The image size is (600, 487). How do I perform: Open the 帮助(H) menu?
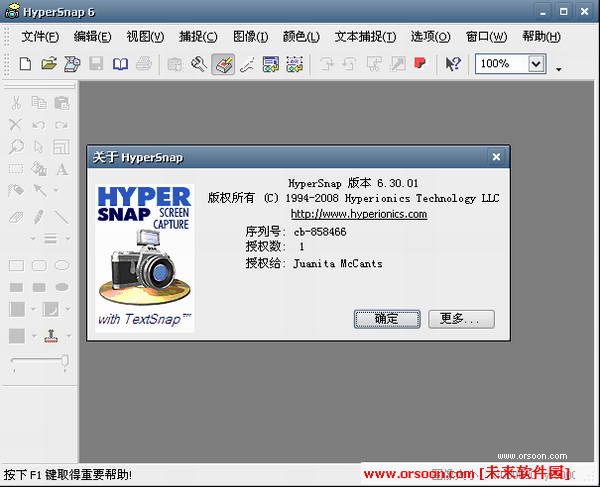(541, 37)
